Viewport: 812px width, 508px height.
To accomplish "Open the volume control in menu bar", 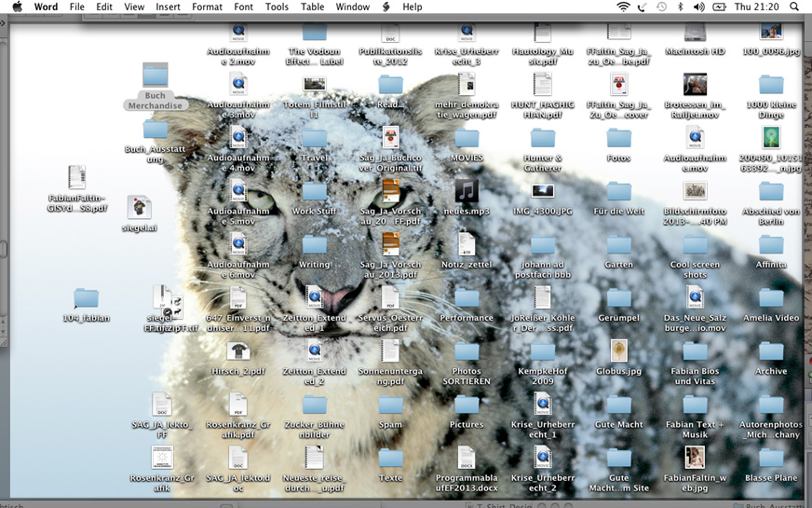I will (698, 7).
